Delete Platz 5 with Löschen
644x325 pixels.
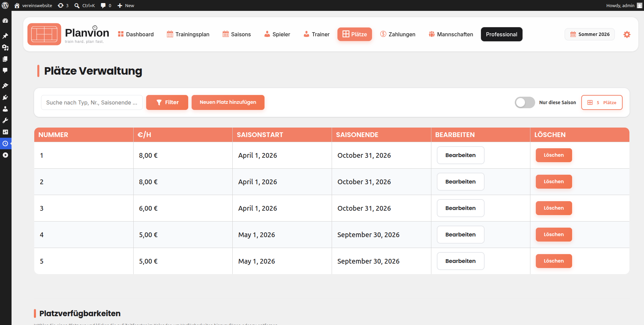coord(554,261)
